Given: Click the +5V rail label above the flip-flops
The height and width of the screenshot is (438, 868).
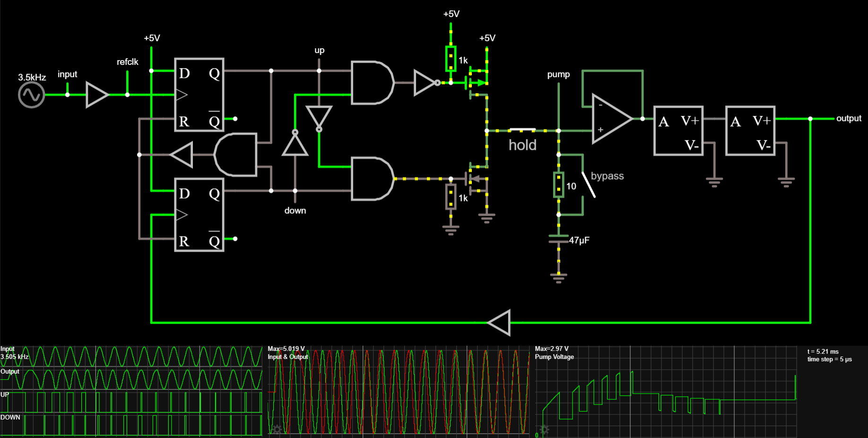Looking at the screenshot, I should (x=152, y=38).
